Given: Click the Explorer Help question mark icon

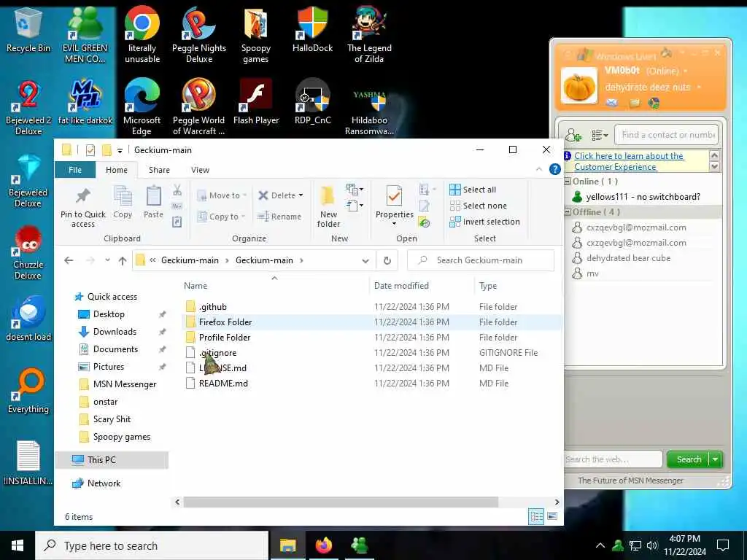Looking at the screenshot, I should (x=554, y=169).
